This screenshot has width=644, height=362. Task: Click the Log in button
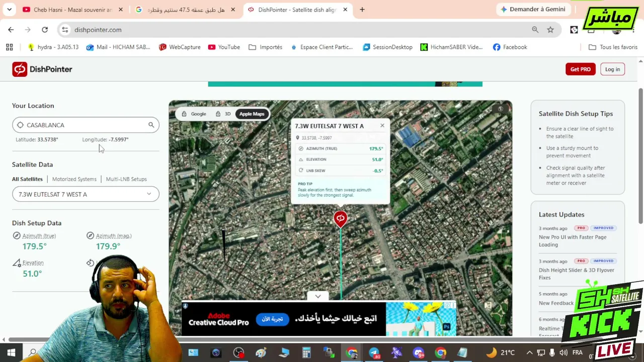[612, 69]
